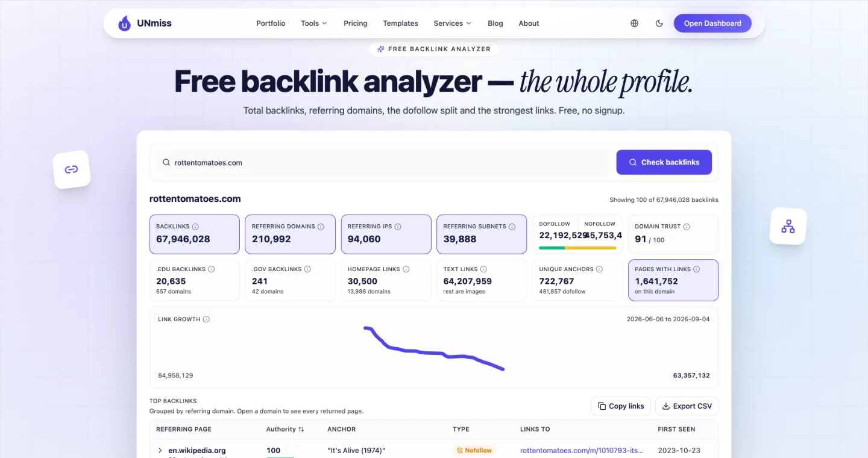Select the Backlinks 67,946,028 card
868x458 pixels.
coord(195,234)
